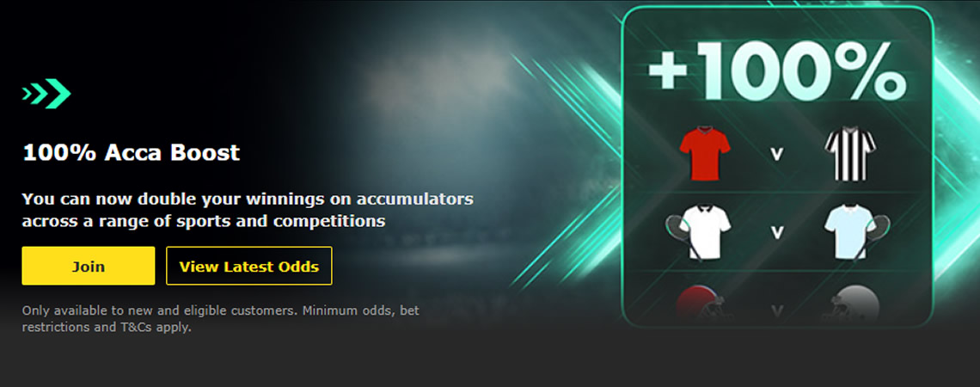
Task: Select the black and white striped shirt
Action: pos(850,154)
